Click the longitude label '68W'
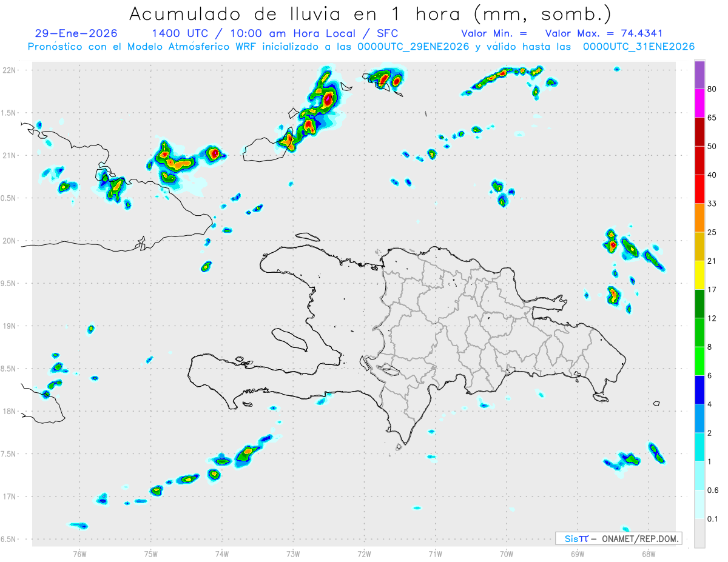Image resolution: width=728 pixels, height=562 pixels. pos(649,554)
